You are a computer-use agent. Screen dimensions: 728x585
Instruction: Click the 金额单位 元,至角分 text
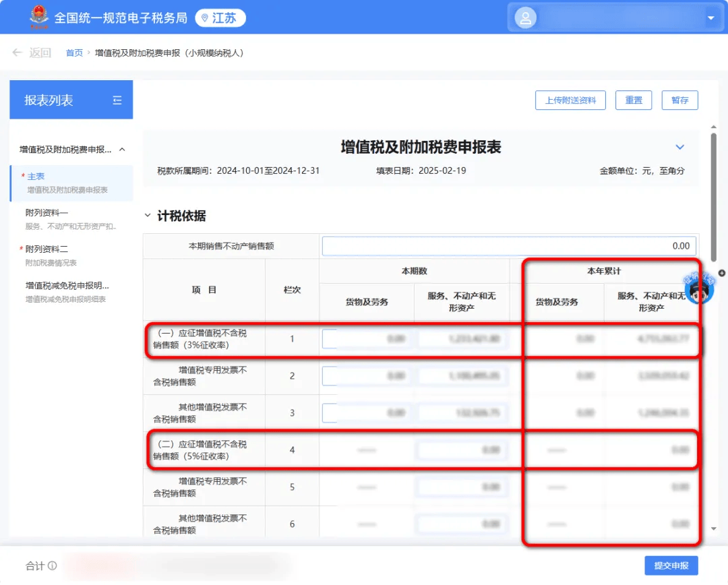point(642,171)
